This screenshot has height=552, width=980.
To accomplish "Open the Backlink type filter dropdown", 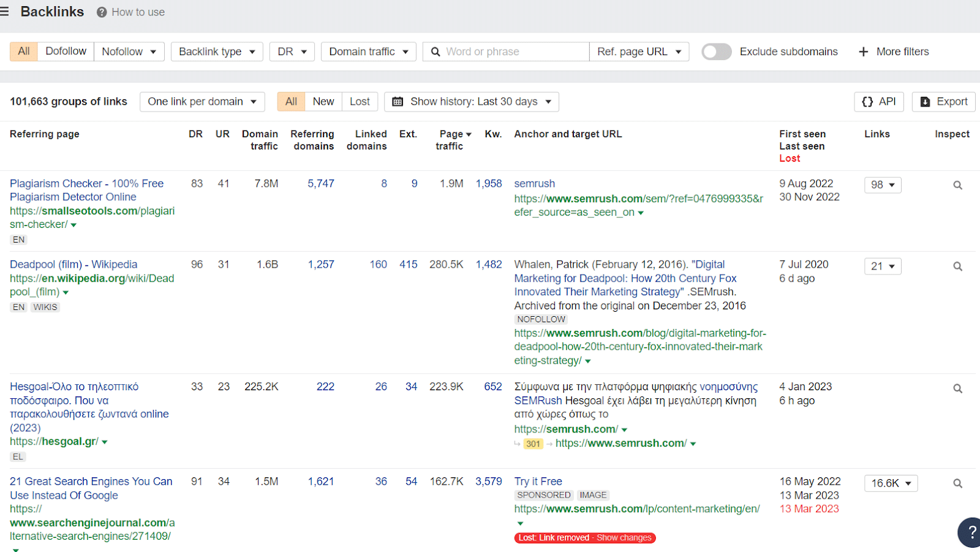I will pyautogui.click(x=216, y=51).
